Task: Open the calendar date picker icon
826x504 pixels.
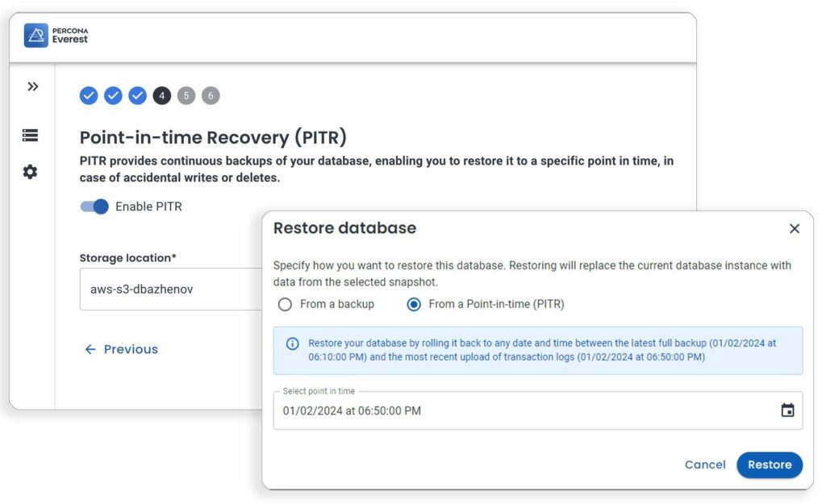Action: [787, 410]
